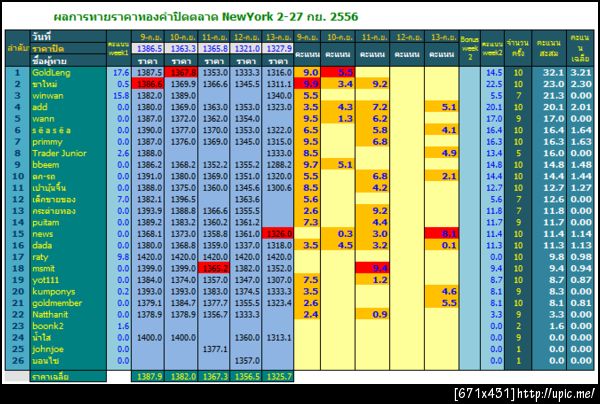600x404 pixels.
Task: Select red highlighted cell 1326.0
Action: pyautogui.click(x=278, y=234)
